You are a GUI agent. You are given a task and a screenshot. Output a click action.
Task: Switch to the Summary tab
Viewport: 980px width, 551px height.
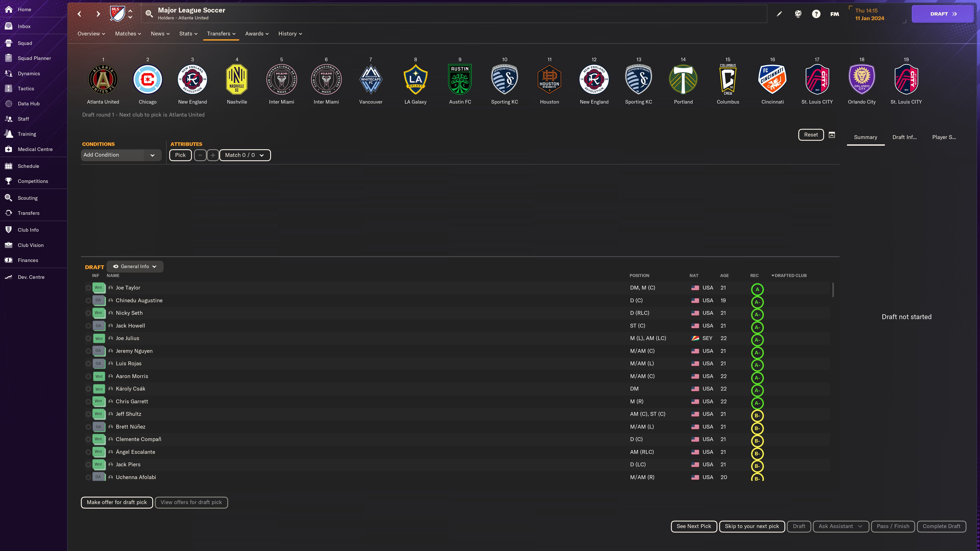pyautogui.click(x=865, y=137)
